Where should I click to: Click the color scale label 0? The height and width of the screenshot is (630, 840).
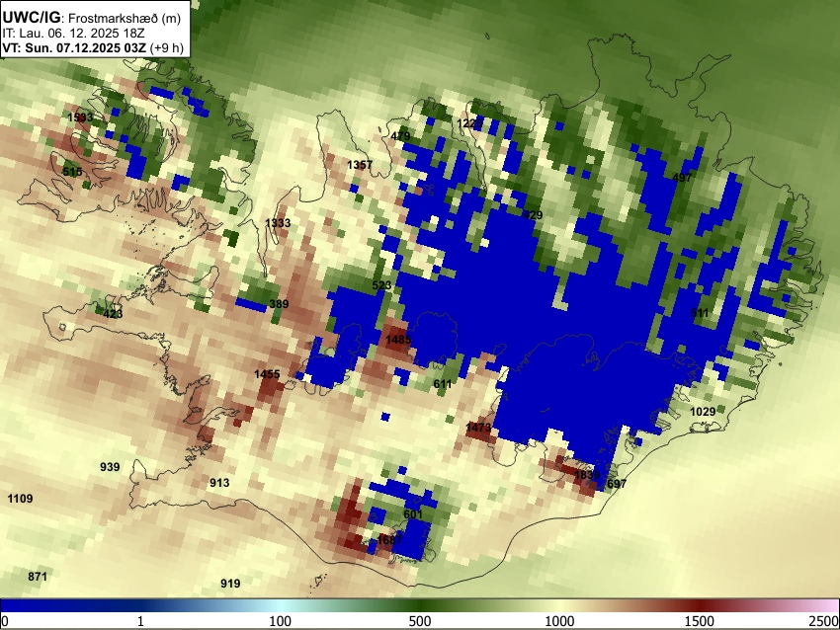coord(5,621)
